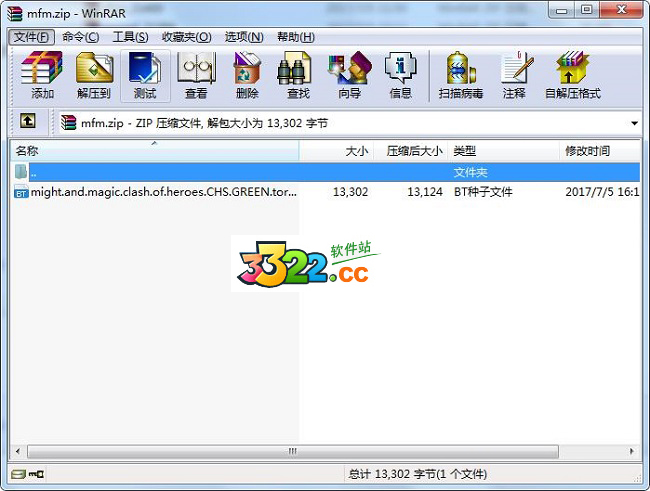The height and width of the screenshot is (491, 650).
Task: Click the scrollbar left arrow
Action: [x=18, y=451]
